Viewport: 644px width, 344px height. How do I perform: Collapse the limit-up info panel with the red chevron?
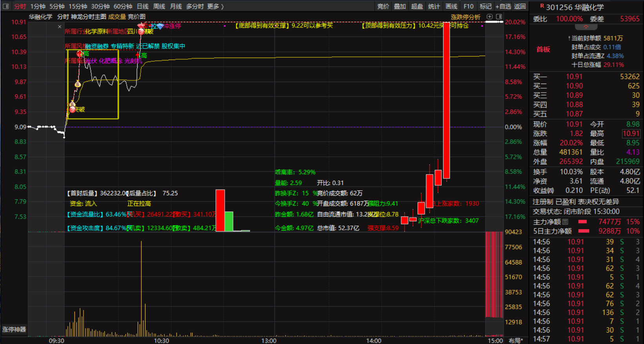586,27
